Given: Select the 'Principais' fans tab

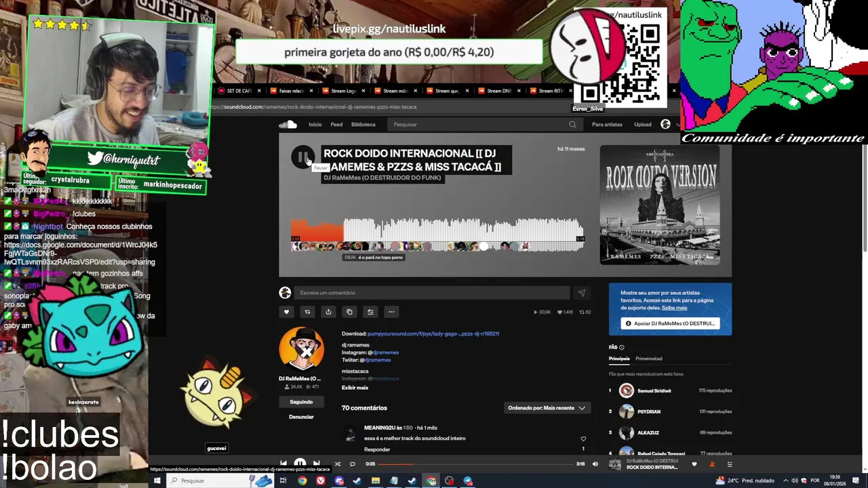Looking at the screenshot, I should [619, 359].
